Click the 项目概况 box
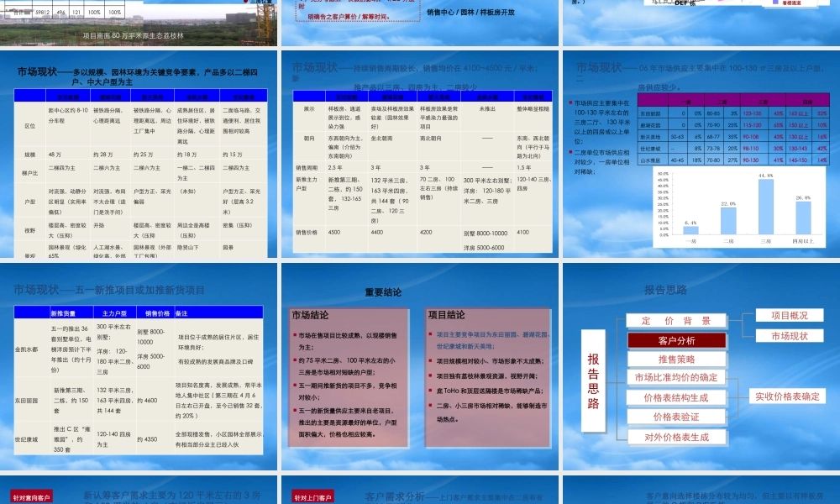Image resolution: width=840 pixels, height=504 pixels. pyautogui.click(x=790, y=316)
